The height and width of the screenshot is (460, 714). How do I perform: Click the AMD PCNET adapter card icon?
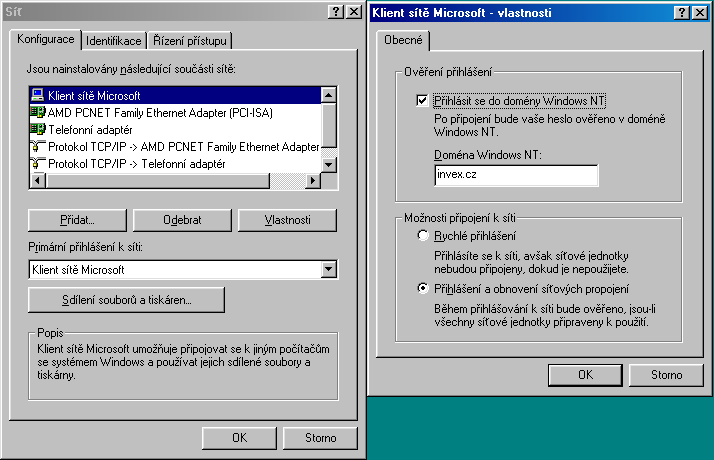click(37, 112)
